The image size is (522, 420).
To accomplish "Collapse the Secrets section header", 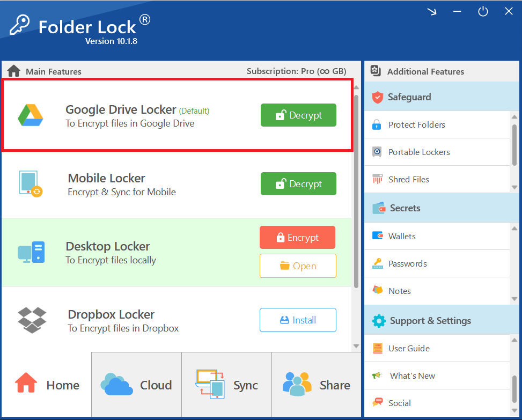I will [442, 208].
